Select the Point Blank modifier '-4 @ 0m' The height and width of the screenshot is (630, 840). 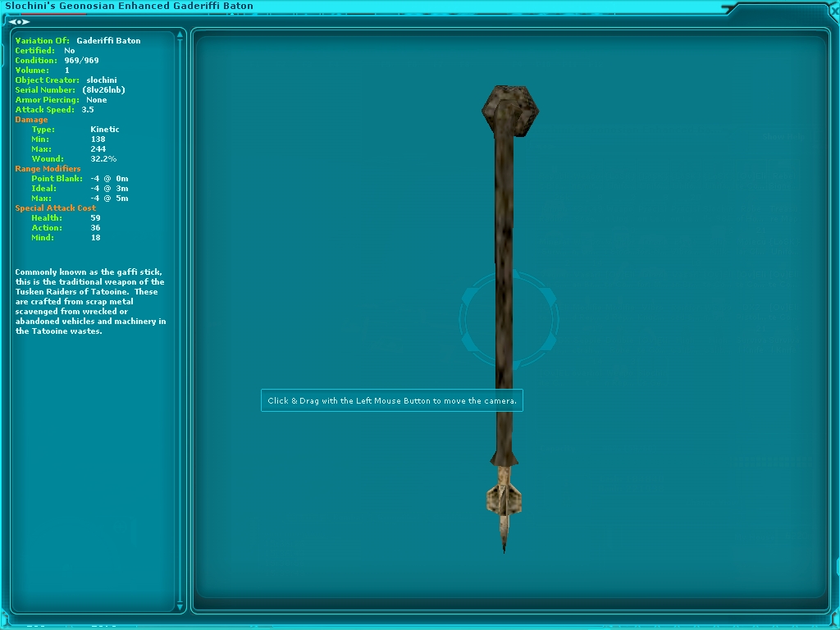click(x=109, y=179)
